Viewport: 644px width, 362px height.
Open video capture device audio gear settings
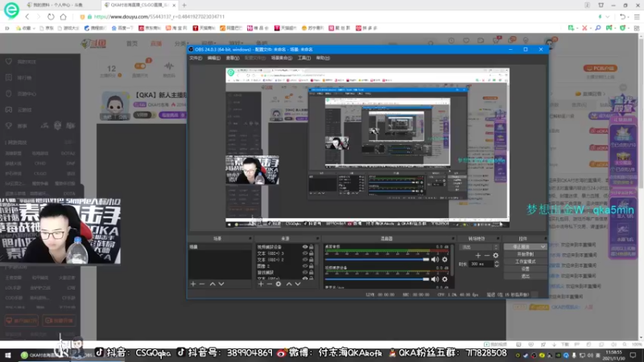(x=445, y=279)
